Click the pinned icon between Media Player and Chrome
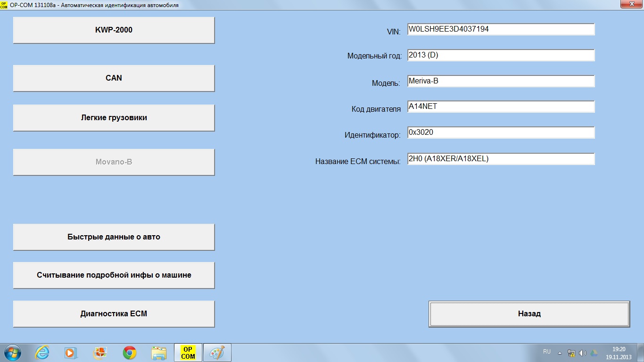The width and height of the screenshot is (644, 362). coord(100,353)
